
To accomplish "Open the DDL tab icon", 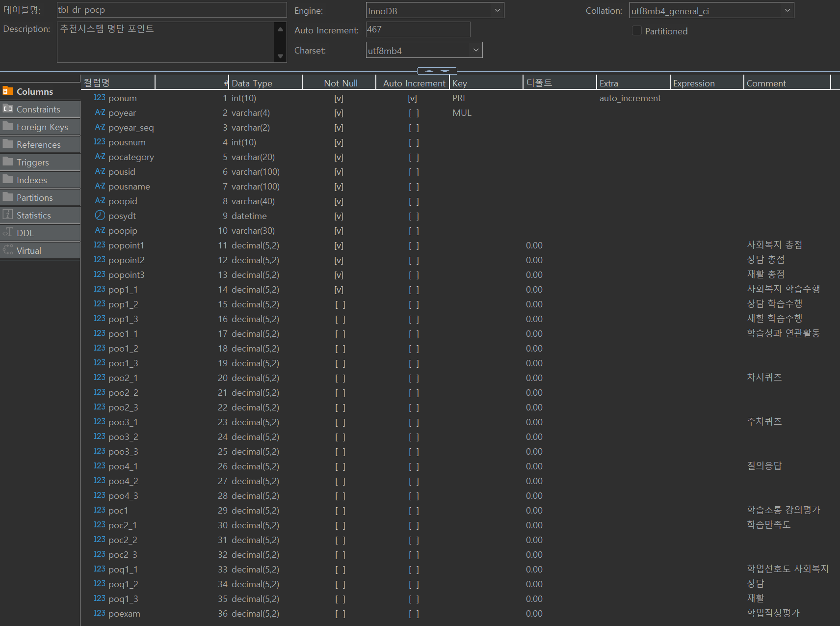I will [8, 233].
